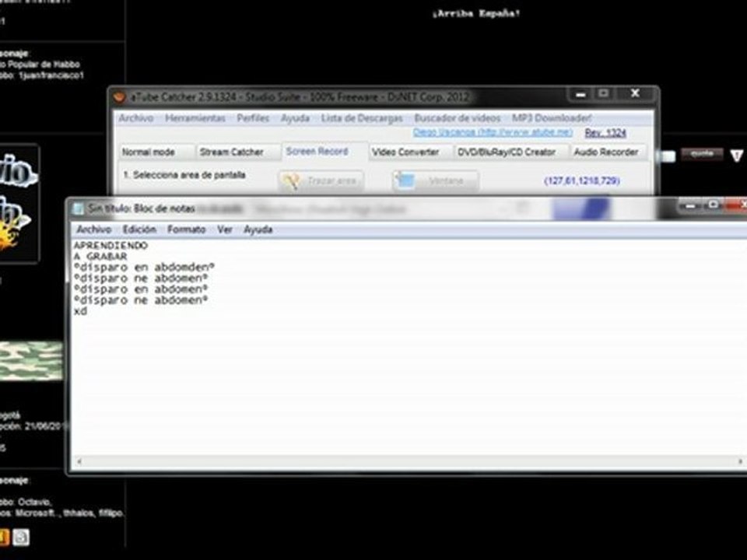Open the Video Converter tab
This screenshot has height=560, width=747.
click(411, 152)
